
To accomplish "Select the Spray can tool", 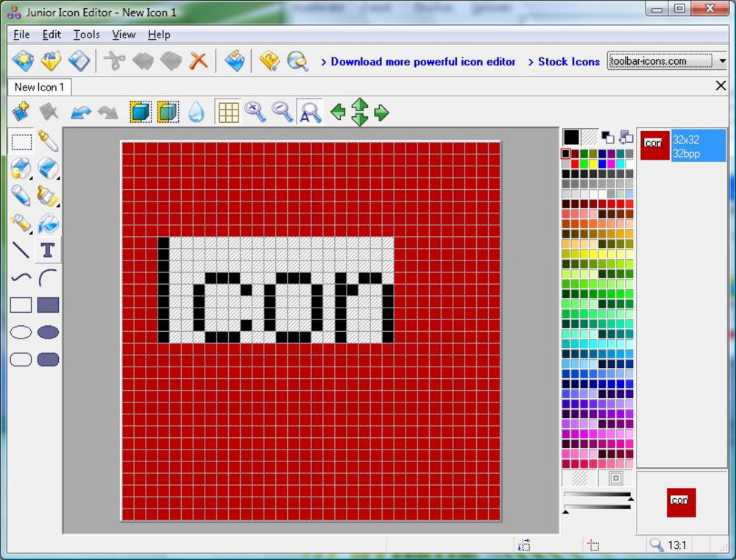I will pos(21,223).
